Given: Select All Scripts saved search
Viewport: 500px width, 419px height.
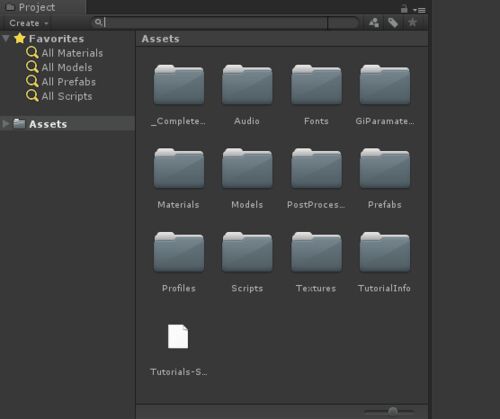Looking at the screenshot, I should [x=59, y=96].
